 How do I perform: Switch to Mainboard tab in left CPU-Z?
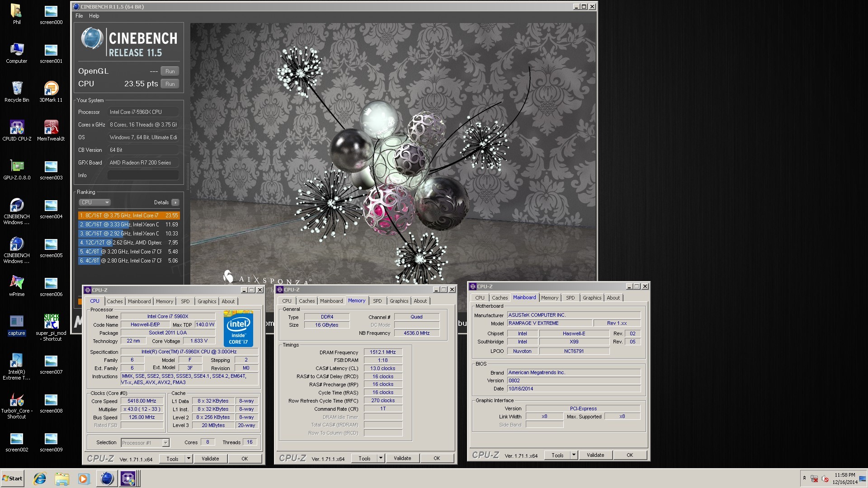[x=139, y=301]
